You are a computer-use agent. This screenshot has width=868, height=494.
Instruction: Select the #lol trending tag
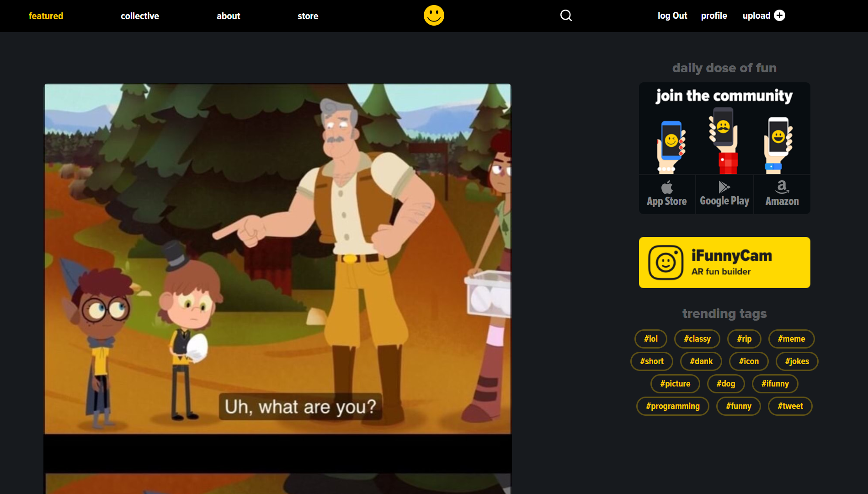[651, 339]
